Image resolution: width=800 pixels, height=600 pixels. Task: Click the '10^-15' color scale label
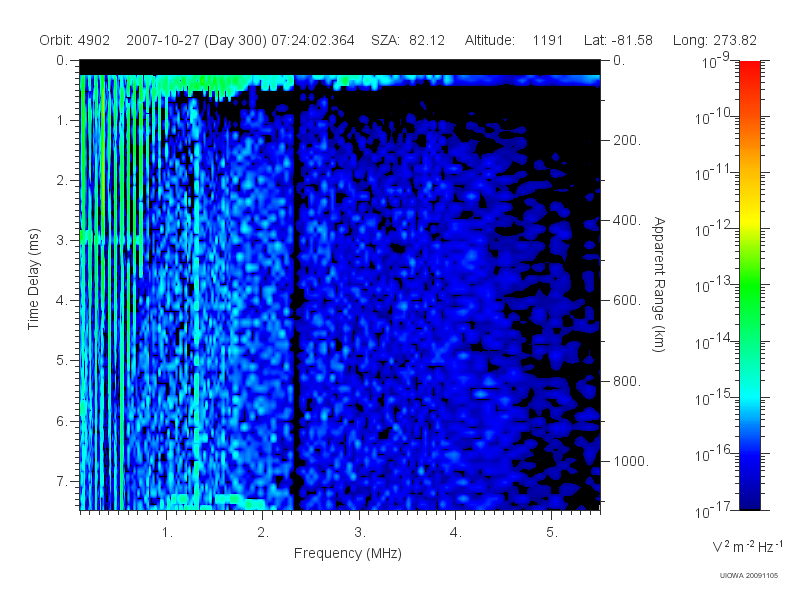713,397
